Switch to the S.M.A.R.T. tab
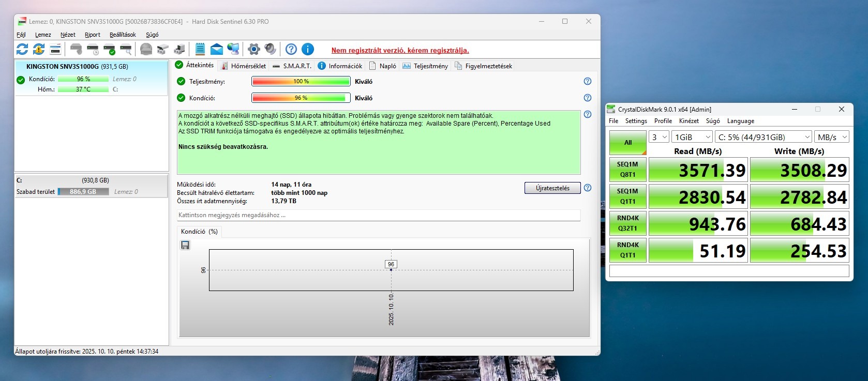868x381 pixels. point(292,66)
